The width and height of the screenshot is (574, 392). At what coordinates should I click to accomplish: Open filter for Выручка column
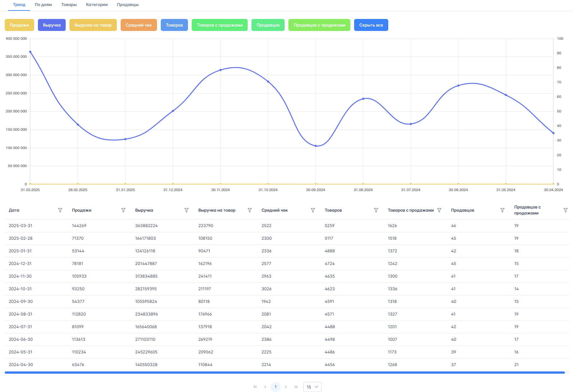pyautogui.click(x=186, y=210)
